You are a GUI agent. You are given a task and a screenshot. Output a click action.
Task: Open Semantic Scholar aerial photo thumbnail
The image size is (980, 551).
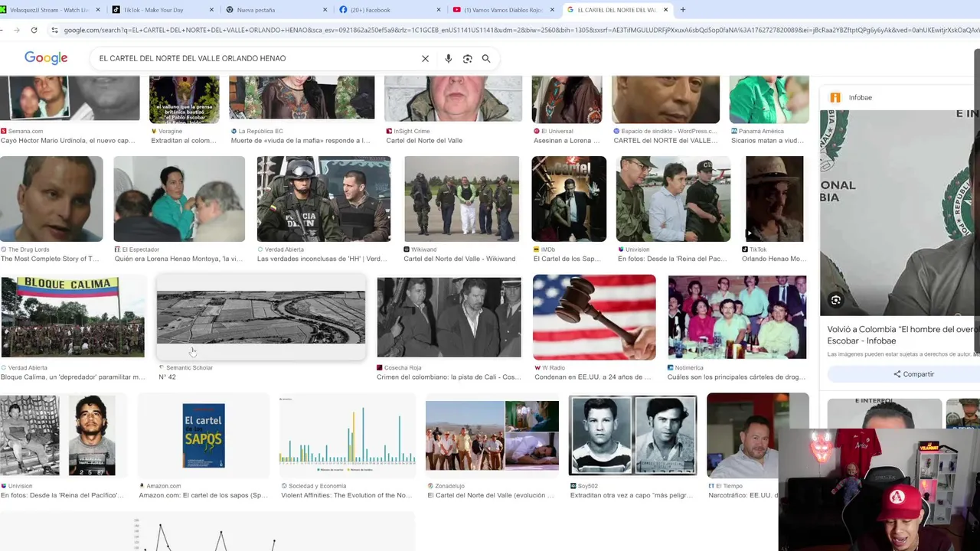pos(261,317)
